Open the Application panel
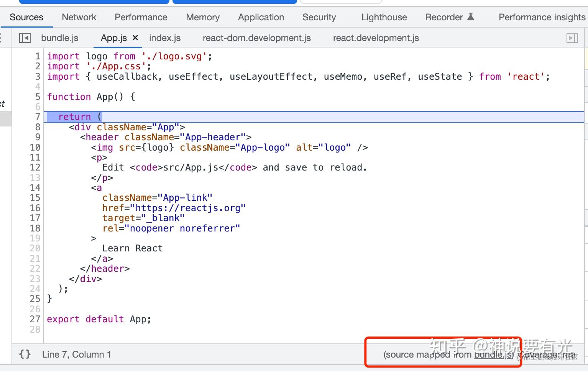The height and width of the screenshot is (371, 588). pos(261,17)
